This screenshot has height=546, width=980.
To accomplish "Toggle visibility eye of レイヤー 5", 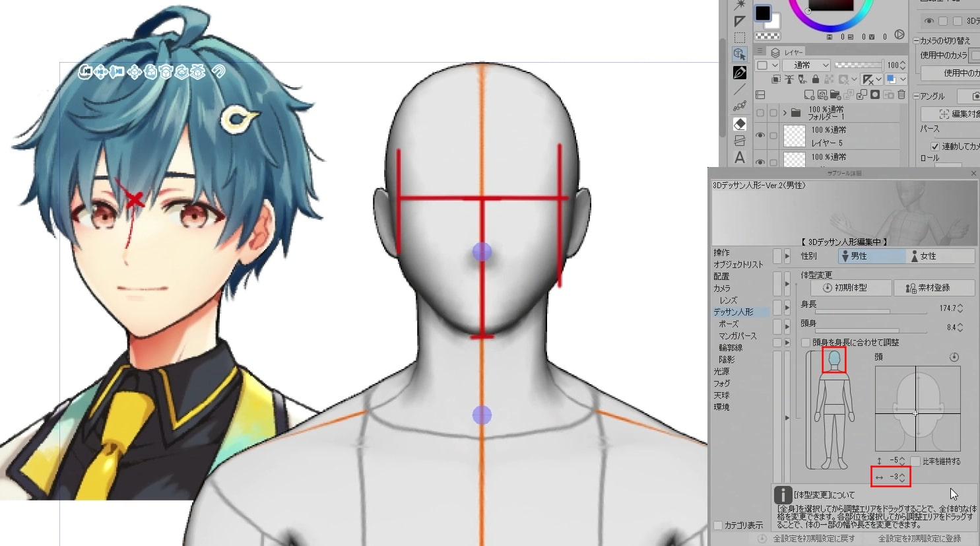I will point(760,136).
